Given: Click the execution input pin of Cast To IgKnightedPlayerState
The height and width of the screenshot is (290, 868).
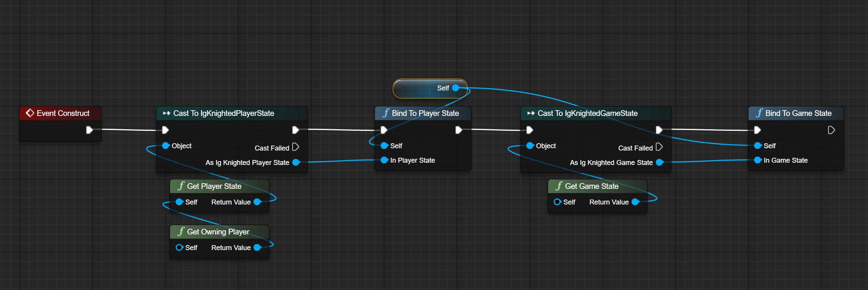Looking at the screenshot, I should pyautogui.click(x=165, y=130).
